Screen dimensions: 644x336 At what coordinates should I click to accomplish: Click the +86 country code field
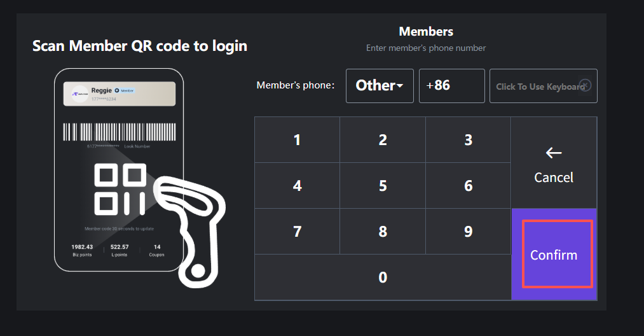tap(451, 86)
